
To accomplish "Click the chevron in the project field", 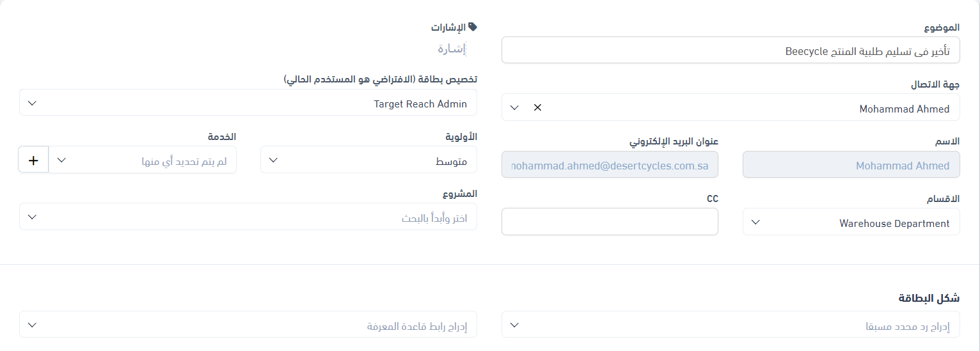I will tap(32, 217).
